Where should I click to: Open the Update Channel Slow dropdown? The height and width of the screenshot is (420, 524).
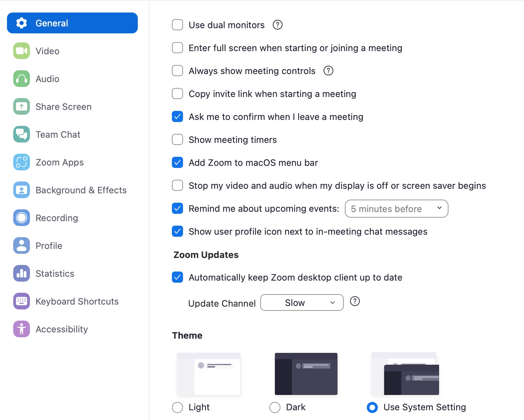point(302,302)
